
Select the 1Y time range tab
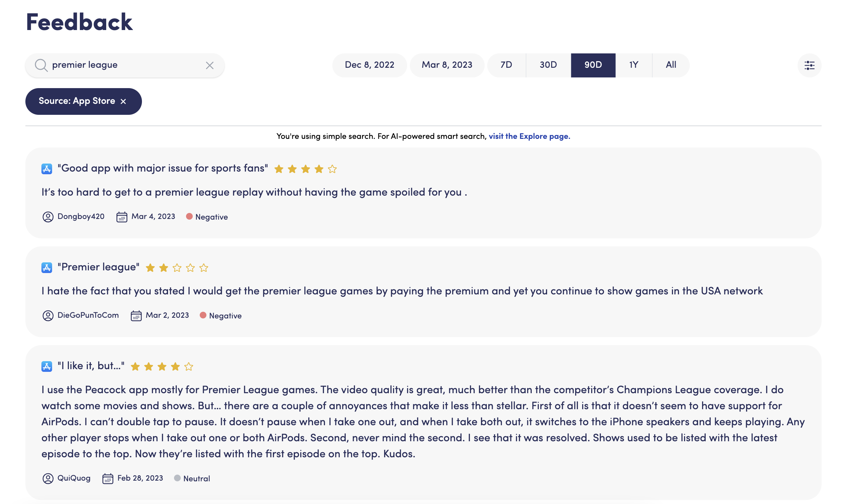tap(633, 65)
